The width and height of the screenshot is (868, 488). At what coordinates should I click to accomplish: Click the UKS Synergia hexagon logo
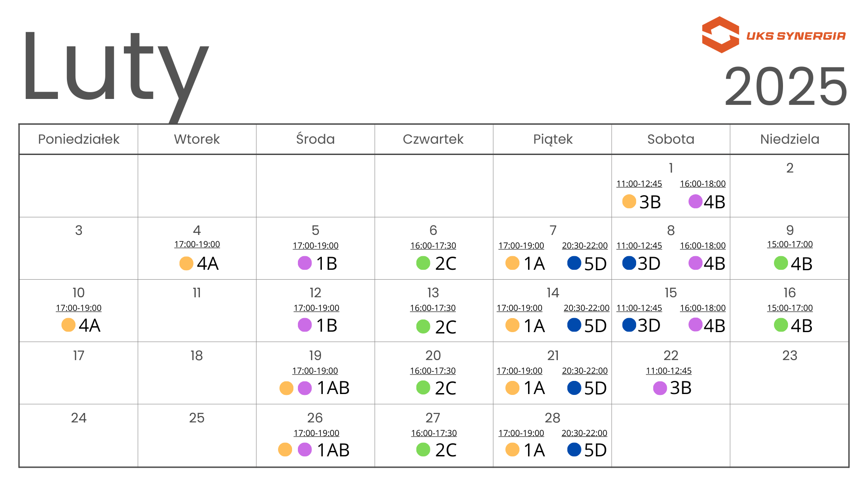(x=720, y=35)
